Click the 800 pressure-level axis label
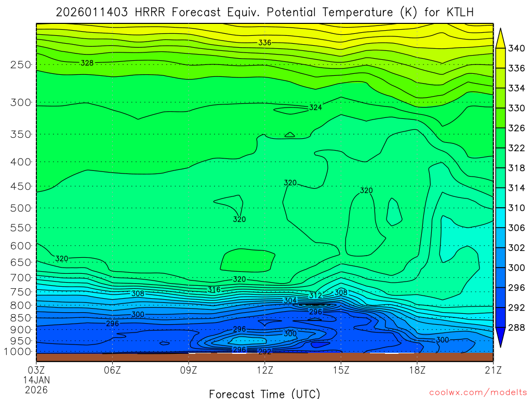532x399 pixels. point(20,305)
